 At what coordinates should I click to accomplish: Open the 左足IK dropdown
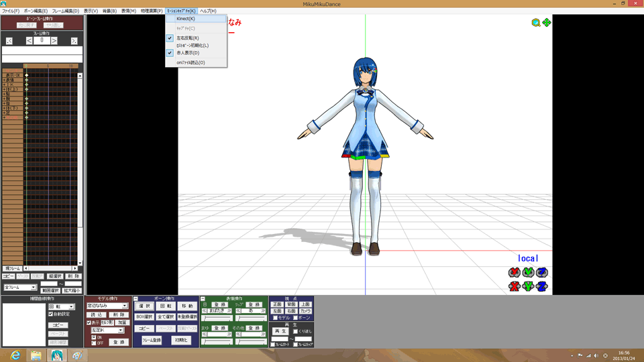coord(121,330)
